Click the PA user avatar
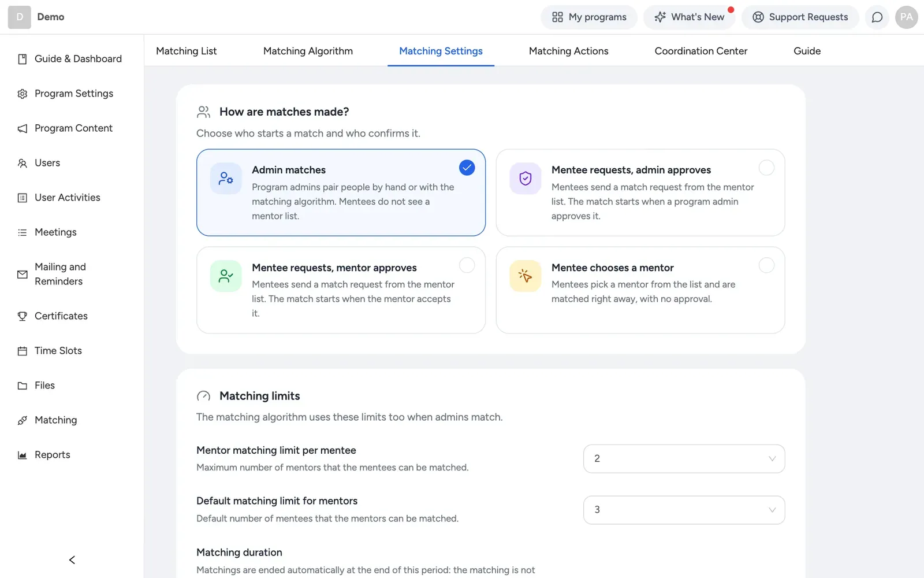This screenshot has height=578, width=924. pyautogui.click(x=907, y=17)
